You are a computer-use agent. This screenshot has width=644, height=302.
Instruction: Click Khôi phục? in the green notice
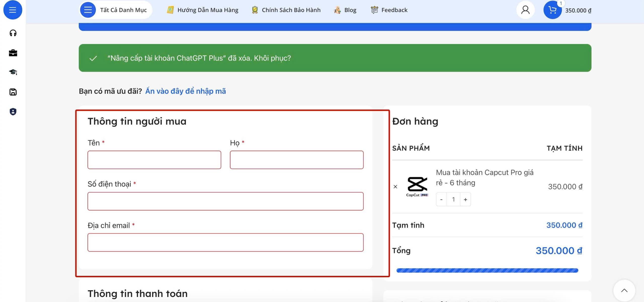pyautogui.click(x=272, y=58)
